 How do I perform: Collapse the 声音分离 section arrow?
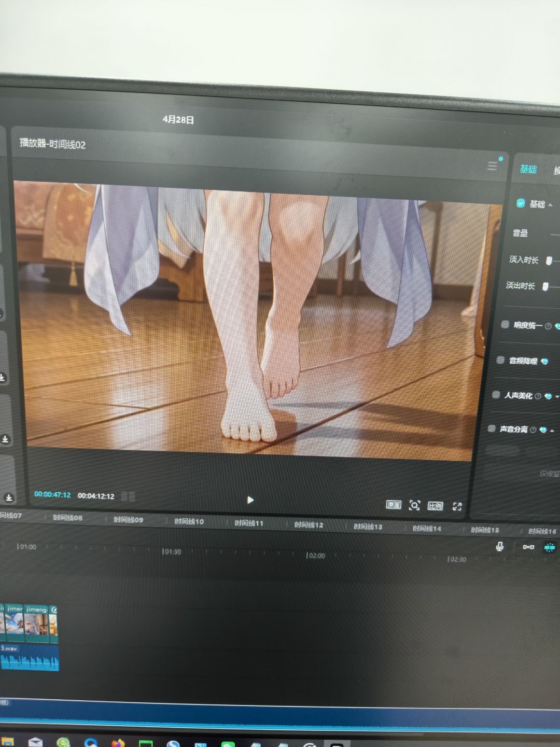[552, 431]
